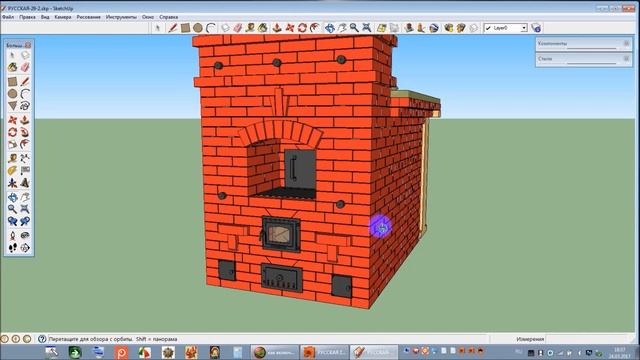Image resolution: width=640 pixels, height=360 pixels.
Task: Select the Protractor tool in left palette
Action: pos(13,171)
